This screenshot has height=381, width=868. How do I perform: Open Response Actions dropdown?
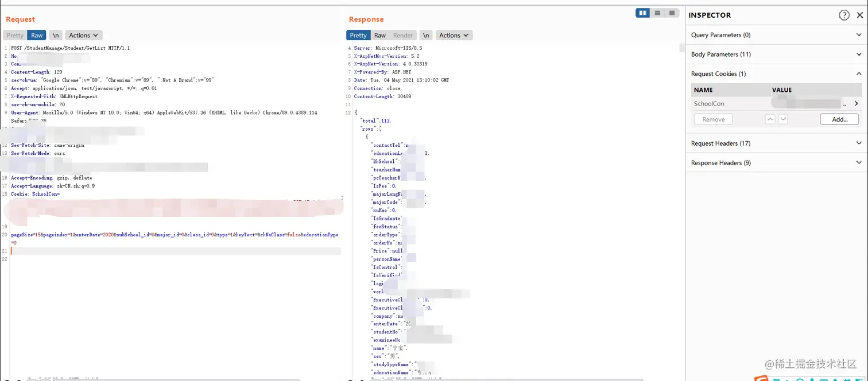tap(454, 35)
